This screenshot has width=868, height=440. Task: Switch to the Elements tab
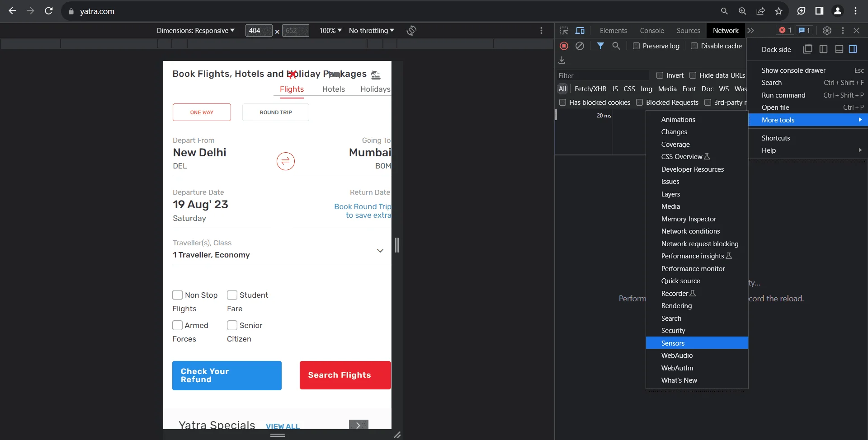pos(613,30)
